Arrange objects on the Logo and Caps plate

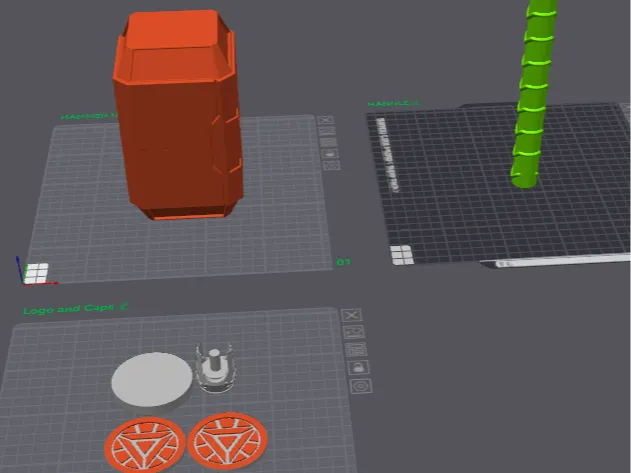pyautogui.click(x=356, y=349)
